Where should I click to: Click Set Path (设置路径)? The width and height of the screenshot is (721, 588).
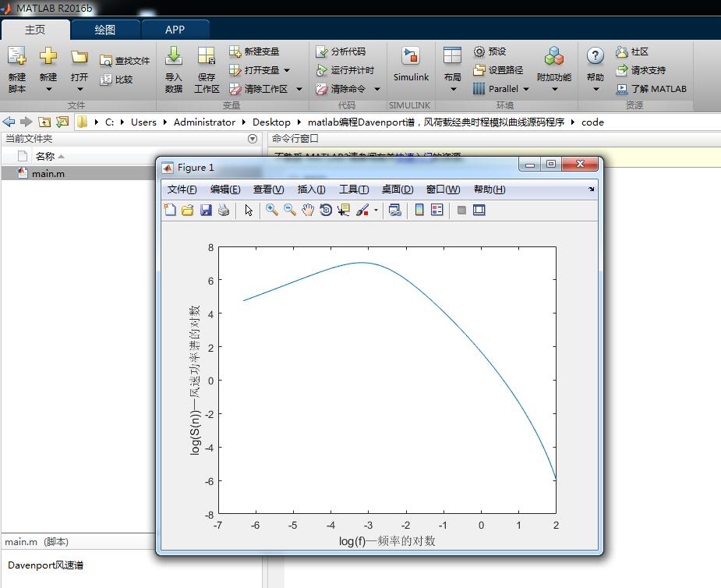tap(498, 70)
